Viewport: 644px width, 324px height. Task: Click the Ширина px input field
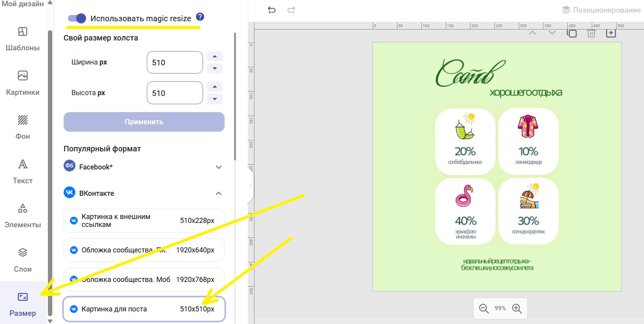175,63
